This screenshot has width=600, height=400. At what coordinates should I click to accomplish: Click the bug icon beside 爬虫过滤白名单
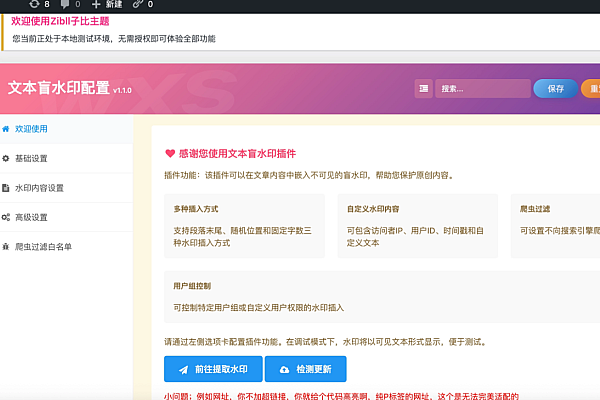5,247
